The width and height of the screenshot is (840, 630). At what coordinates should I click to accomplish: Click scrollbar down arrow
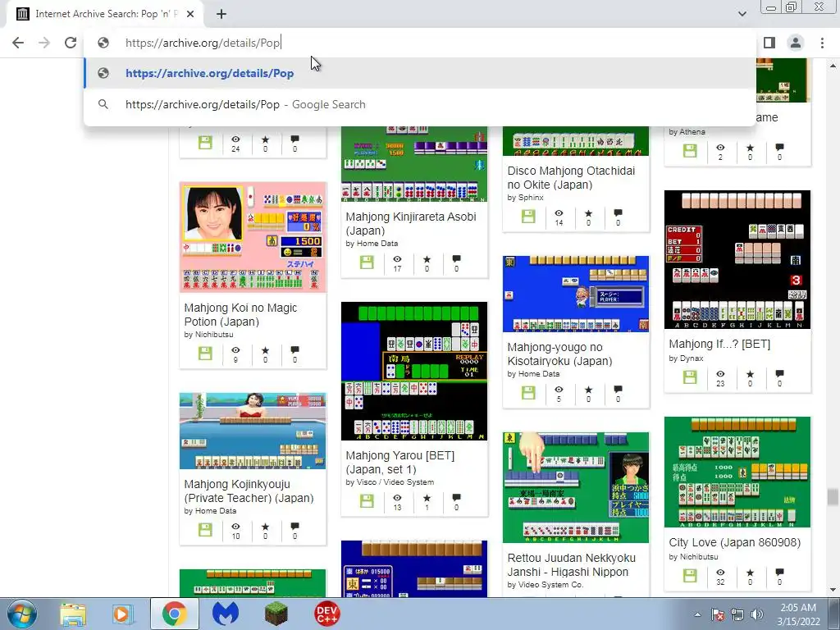coord(833,591)
